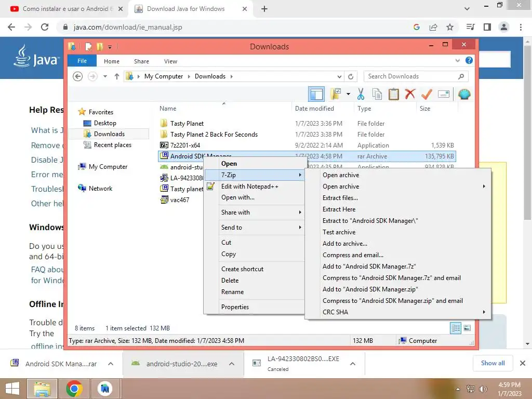Click the red X Delete toolbar icon
This screenshot has height=399, width=532.
(410, 94)
